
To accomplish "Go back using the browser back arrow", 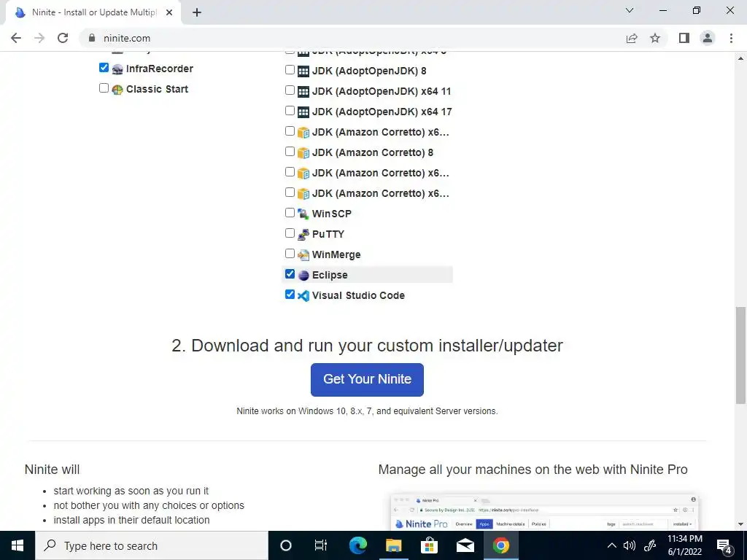I will point(16,38).
